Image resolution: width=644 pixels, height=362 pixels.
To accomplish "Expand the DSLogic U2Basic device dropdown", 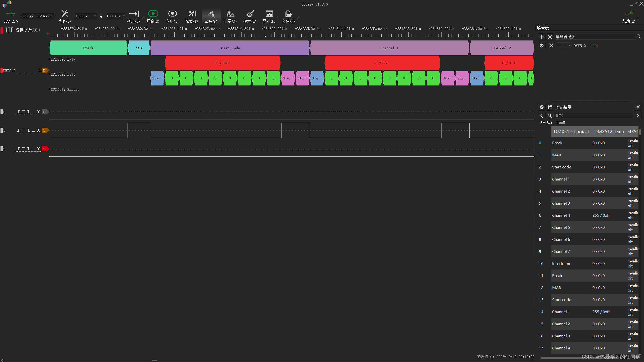I will tap(38, 16).
